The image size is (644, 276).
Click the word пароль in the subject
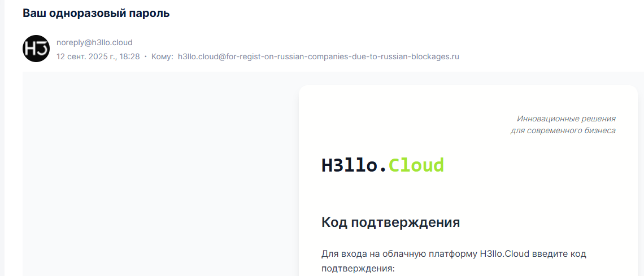pyautogui.click(x=151, y=13)
